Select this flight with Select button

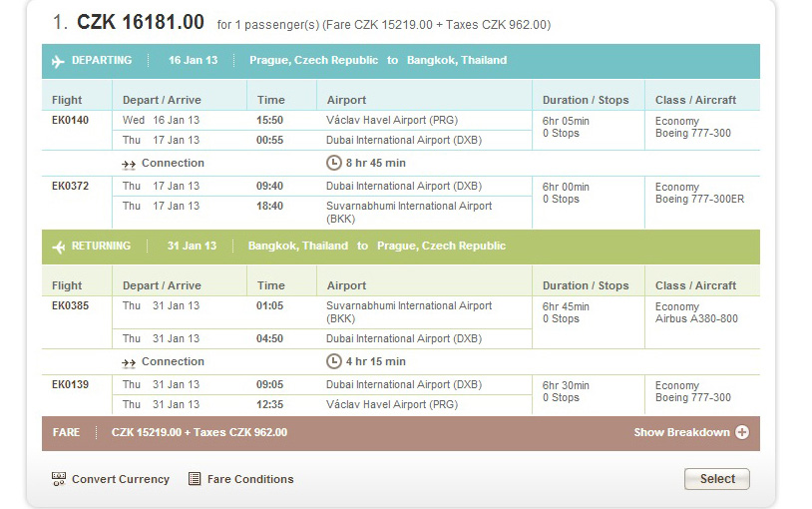pyautogui.click(x=716, y=479)
